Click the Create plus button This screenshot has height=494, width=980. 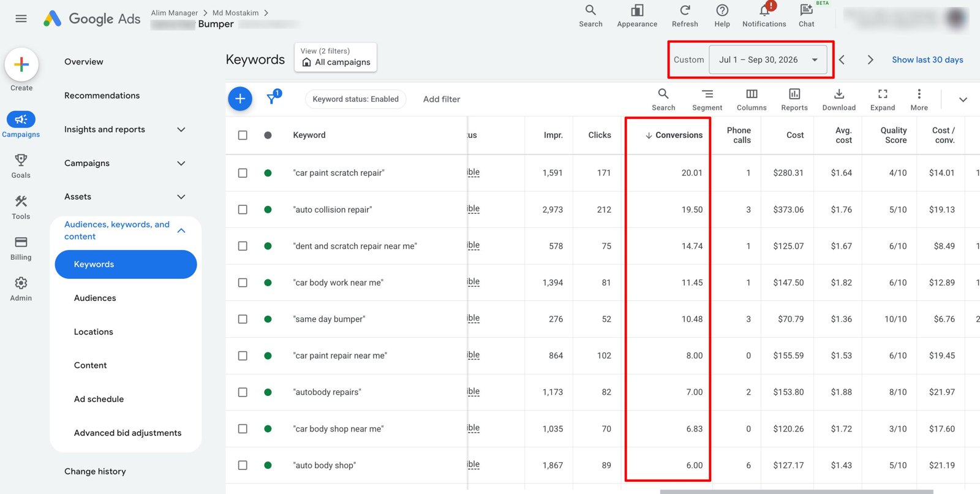[x=21, y=64]
